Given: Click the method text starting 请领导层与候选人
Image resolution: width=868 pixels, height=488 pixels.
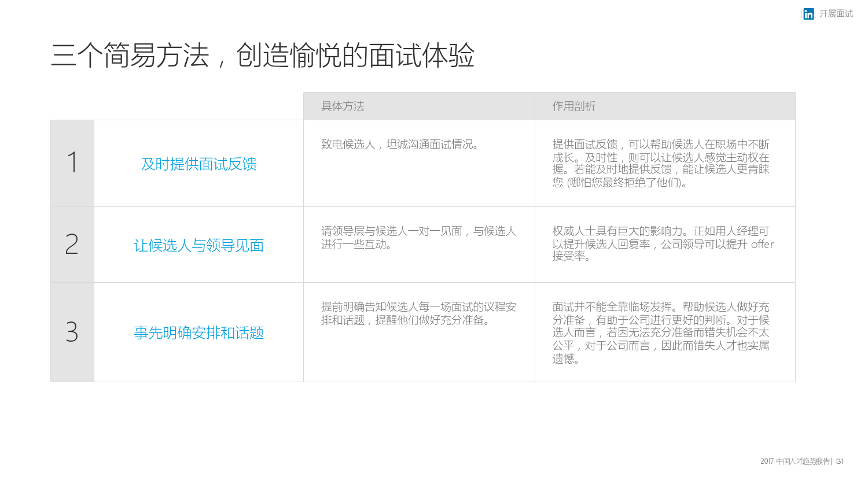Looking at the screenshot, I should tap(418, 238).
